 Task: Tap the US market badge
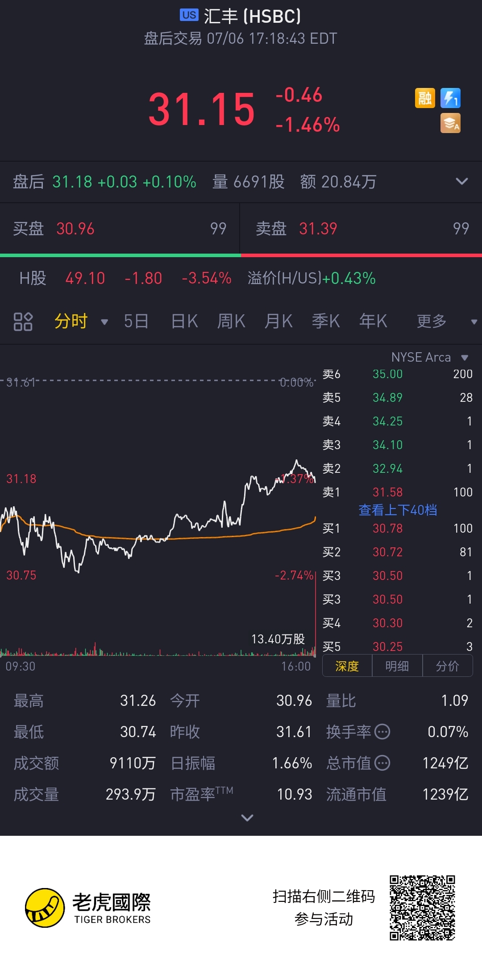tap(189, 15)
